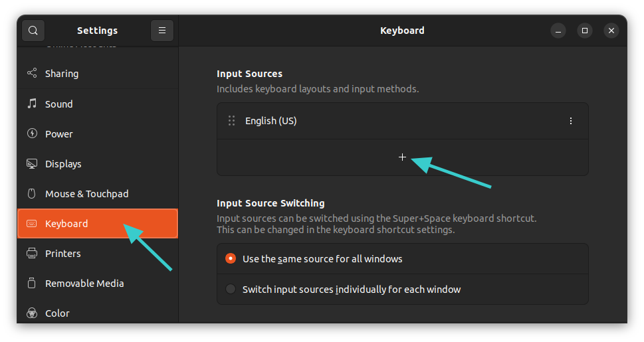644x342 pixels.
Task: Open the Keyboard settings panel
Action: tap(66, 224)
